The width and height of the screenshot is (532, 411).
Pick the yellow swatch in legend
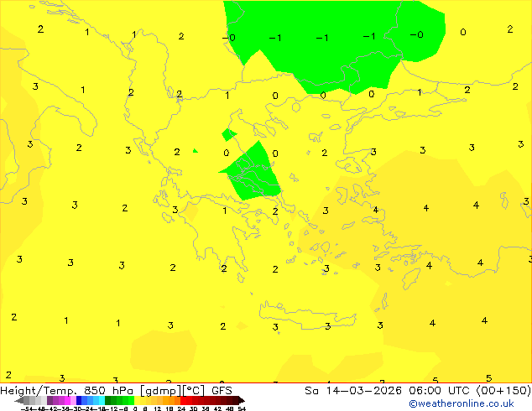[x=137, y=400]
